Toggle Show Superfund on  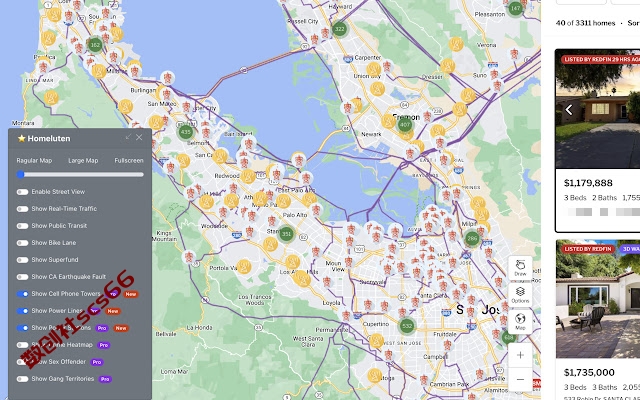(x=22, y=260)
